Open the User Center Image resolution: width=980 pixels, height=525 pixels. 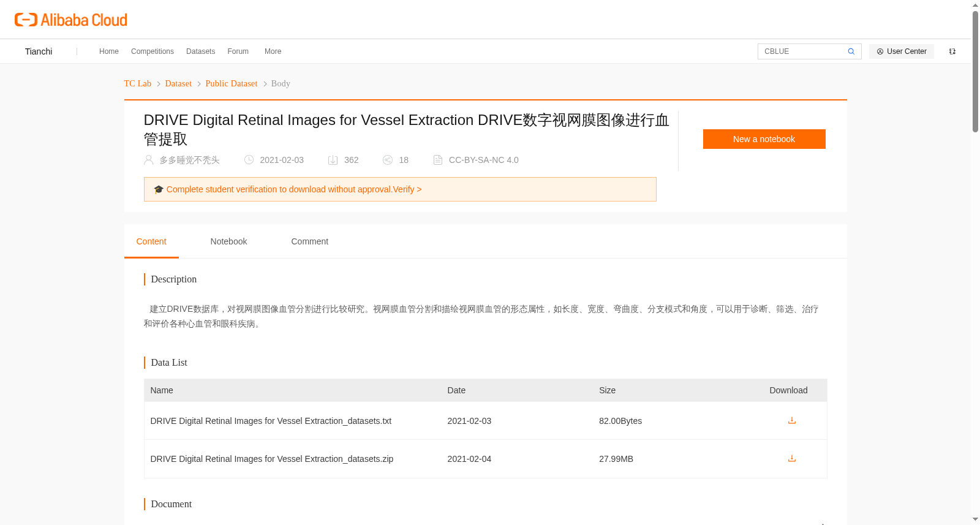point(901,51)
